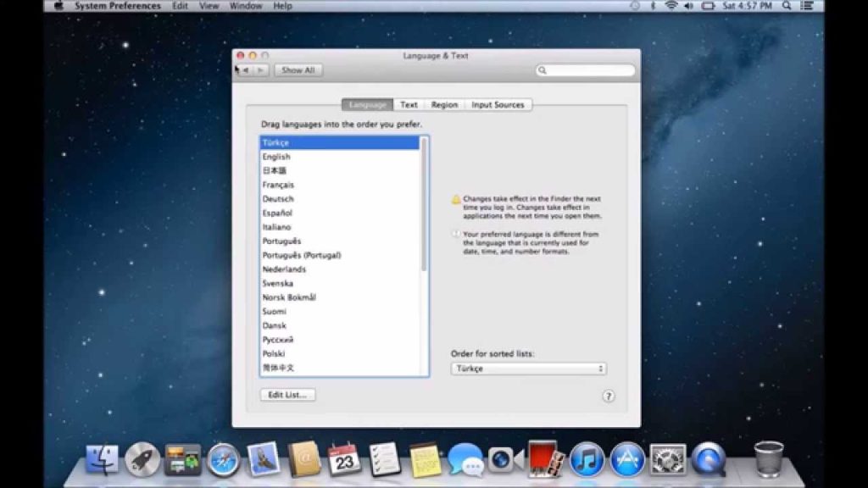Open Notification Center list icon
868x488 pixels.
pyautogui.click(x=808, y=6)
